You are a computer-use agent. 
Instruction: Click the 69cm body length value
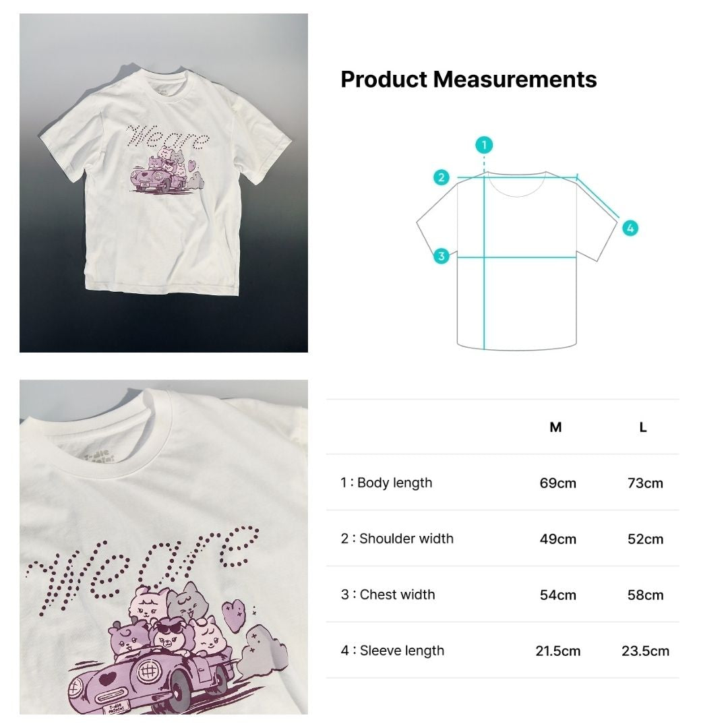pyautogui.click(x=557, y=483)
